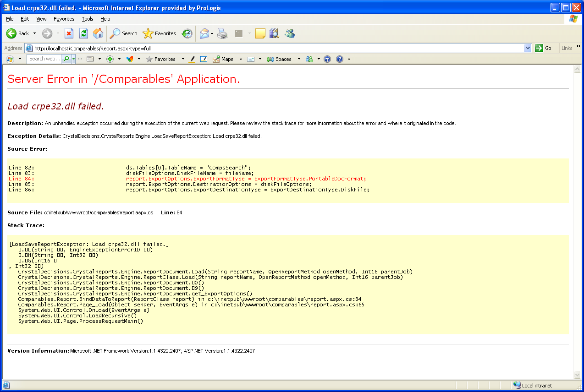584x392 pixels.
Task: Click into the Search web input box
Action: point(44,59)
